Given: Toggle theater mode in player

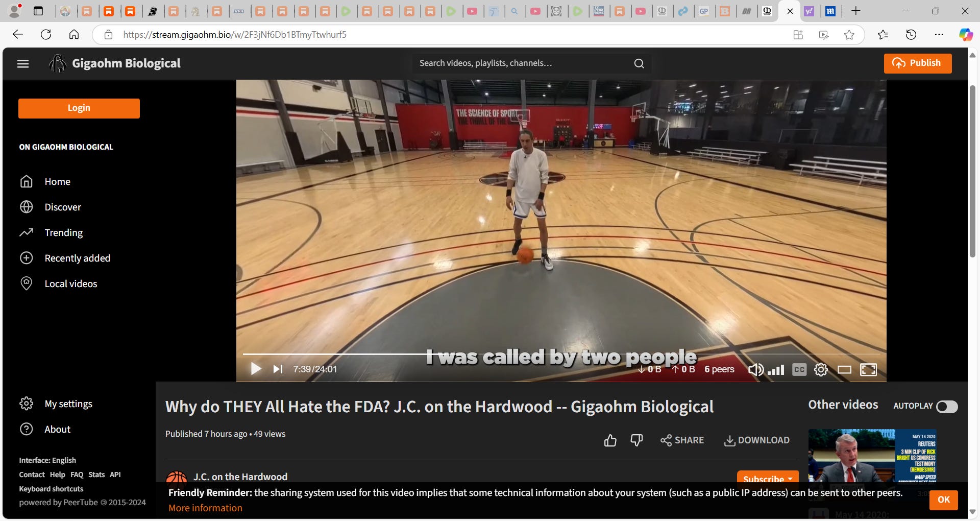Looking at the screenshot, I should click(844, 369).
